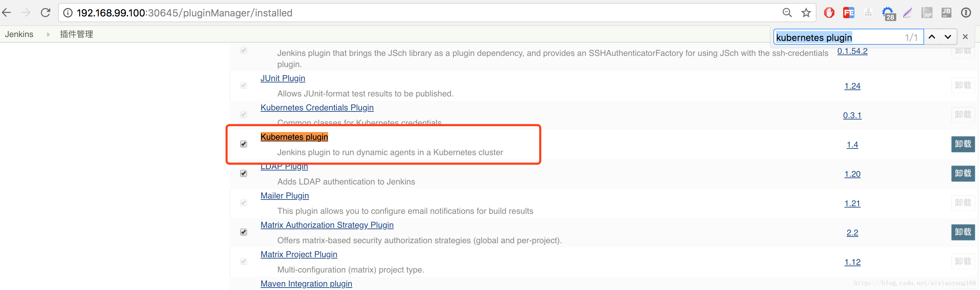Open the site information icon in the address bar

click(68, 13)
